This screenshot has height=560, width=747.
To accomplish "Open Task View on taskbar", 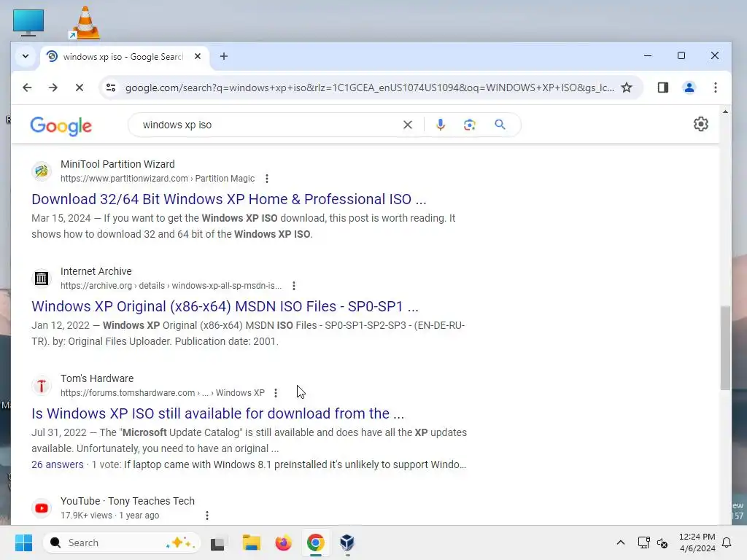I will coord(218,542).
